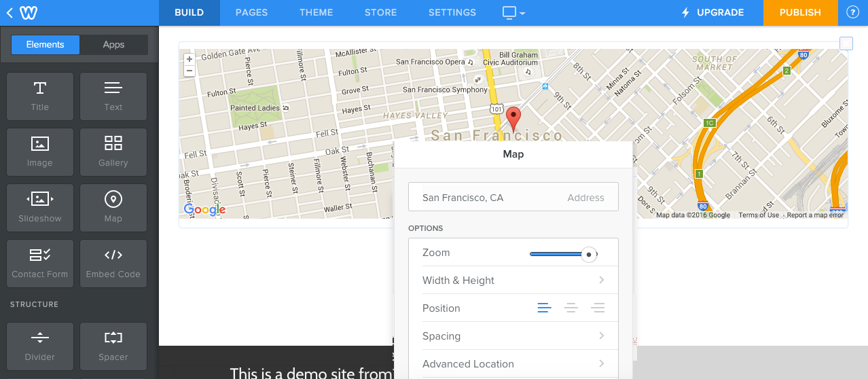
Task: Select the Divider structure element
Action: point(40,346)
